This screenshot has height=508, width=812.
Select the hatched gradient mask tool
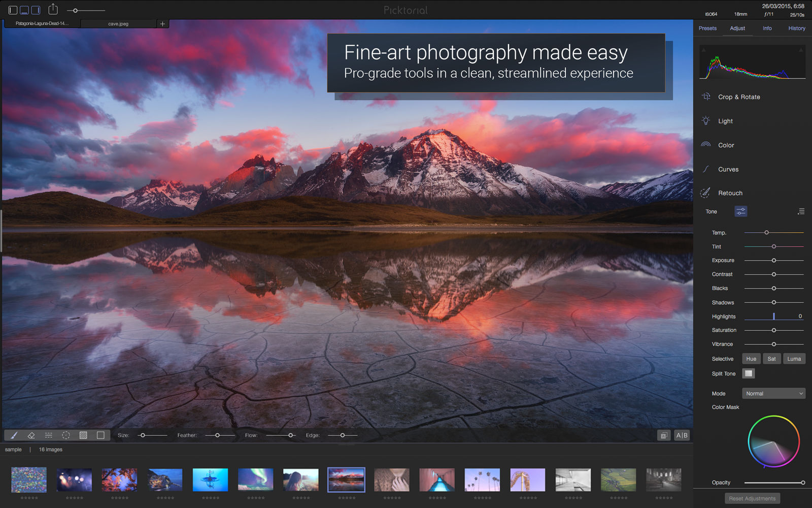(x=83, y=435)
